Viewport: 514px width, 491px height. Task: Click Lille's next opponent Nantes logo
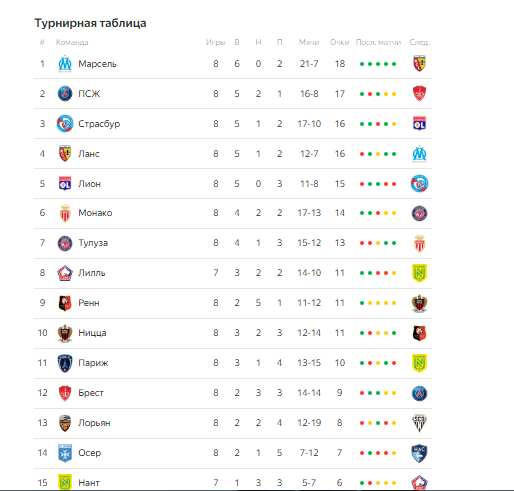pyautogui.click(x=419, y=273)
